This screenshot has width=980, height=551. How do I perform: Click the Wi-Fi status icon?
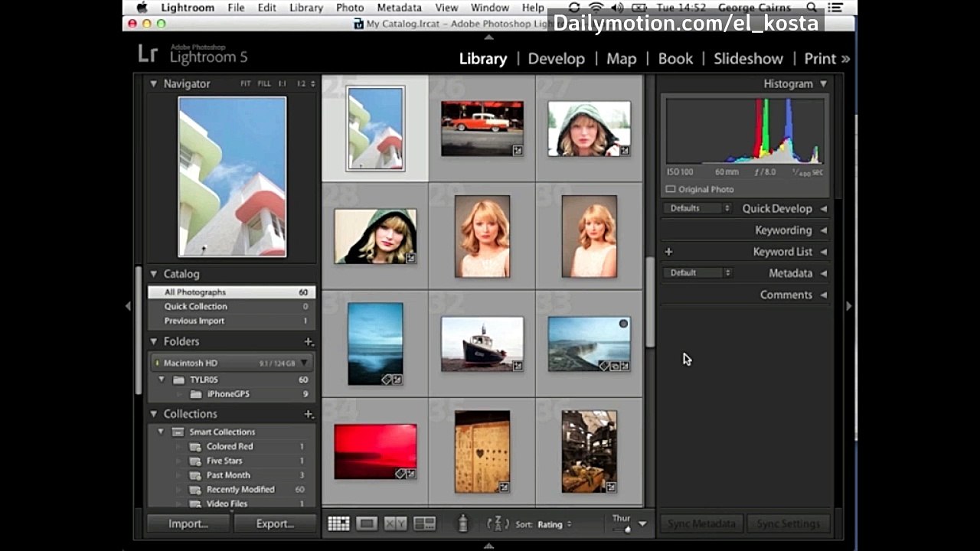(596, 8)
